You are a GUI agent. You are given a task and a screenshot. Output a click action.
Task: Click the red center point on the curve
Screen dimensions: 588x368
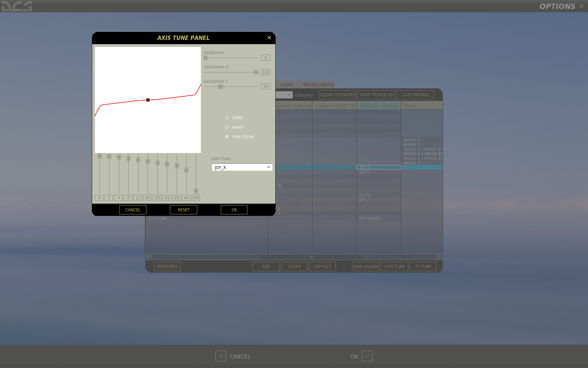(148, 100)
